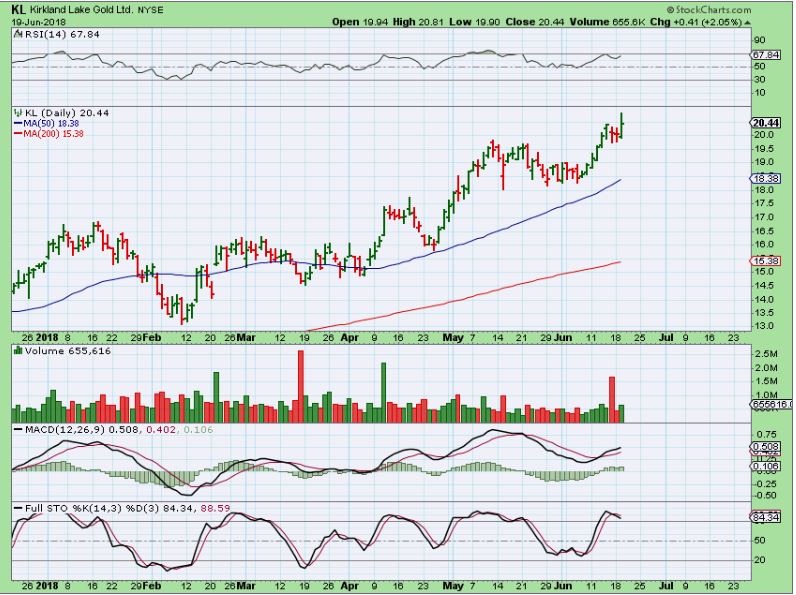Click the Low 19.90 value
The height and width of the screenshot is (595, 796).
tap(475, 22)
